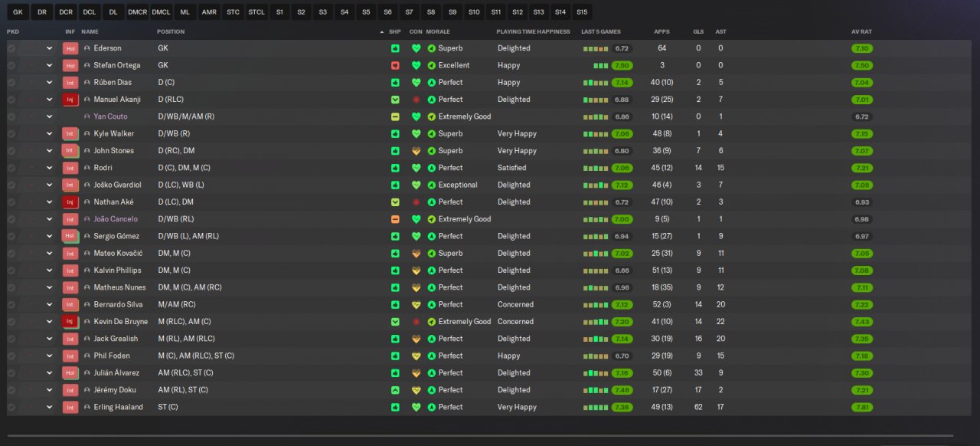Open the dropdown chevron for Jérémy Doku
The width and height of the screenshot is (980, 446).
pos(50,390)
